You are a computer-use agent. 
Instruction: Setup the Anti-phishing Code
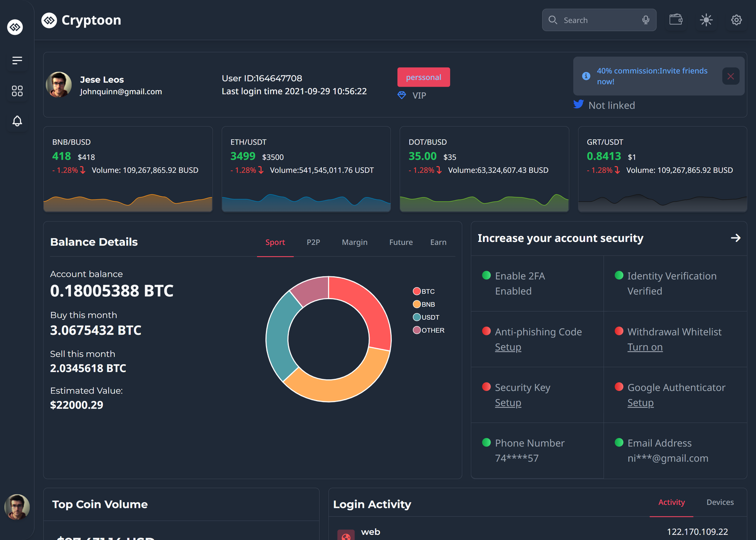(x=508, y=347)
